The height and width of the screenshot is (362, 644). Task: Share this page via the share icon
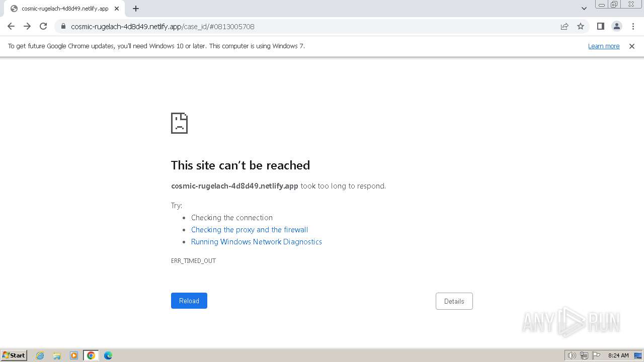tap(565, 26)
